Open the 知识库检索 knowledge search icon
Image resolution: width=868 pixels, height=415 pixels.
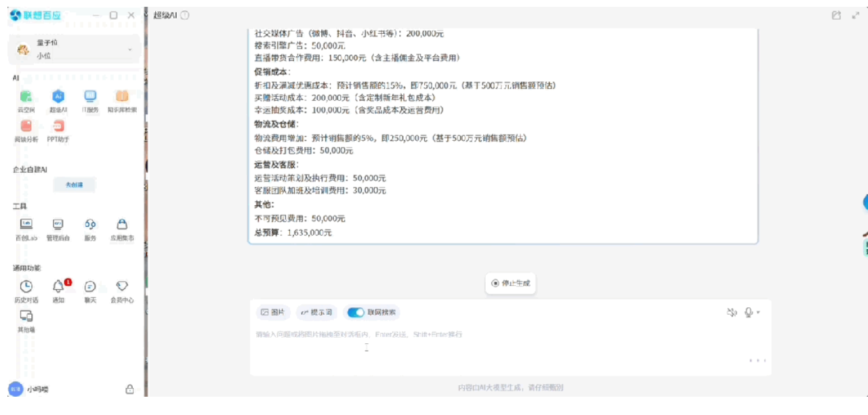[x=122, y=97]
